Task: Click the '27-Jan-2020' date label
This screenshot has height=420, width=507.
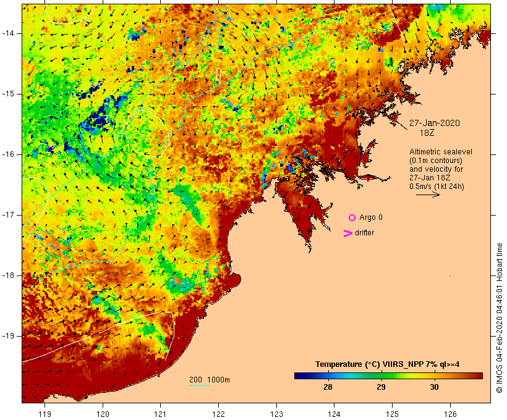Action: point(435,123)
